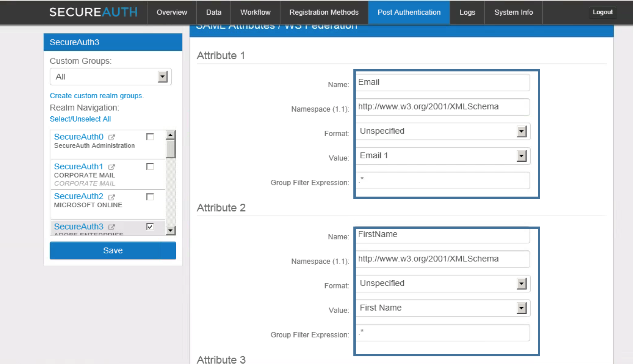Viewport: 633px width, 364px height.
Task: Open SecureAuth3 realm via external link icon
Action: 111,227
